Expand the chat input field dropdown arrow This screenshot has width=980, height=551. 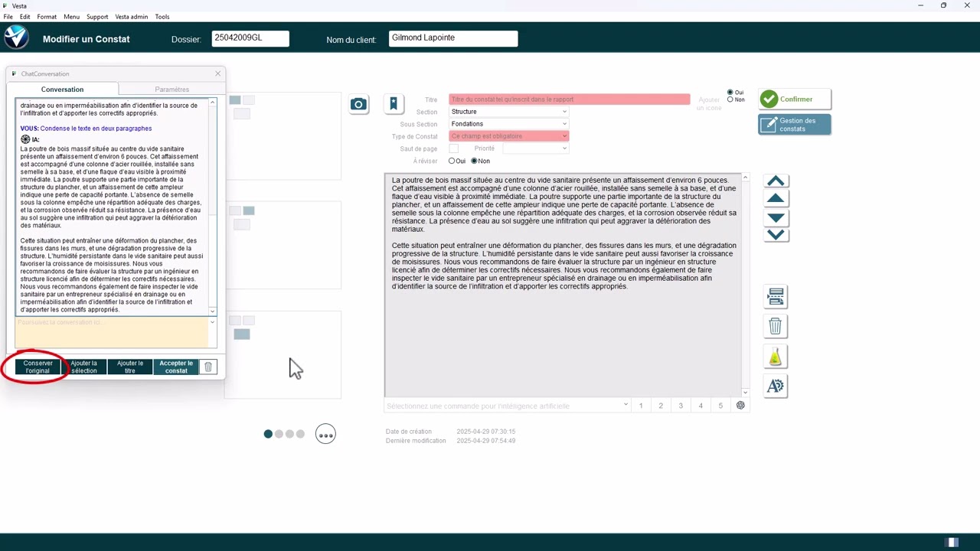tap(212, 322)
